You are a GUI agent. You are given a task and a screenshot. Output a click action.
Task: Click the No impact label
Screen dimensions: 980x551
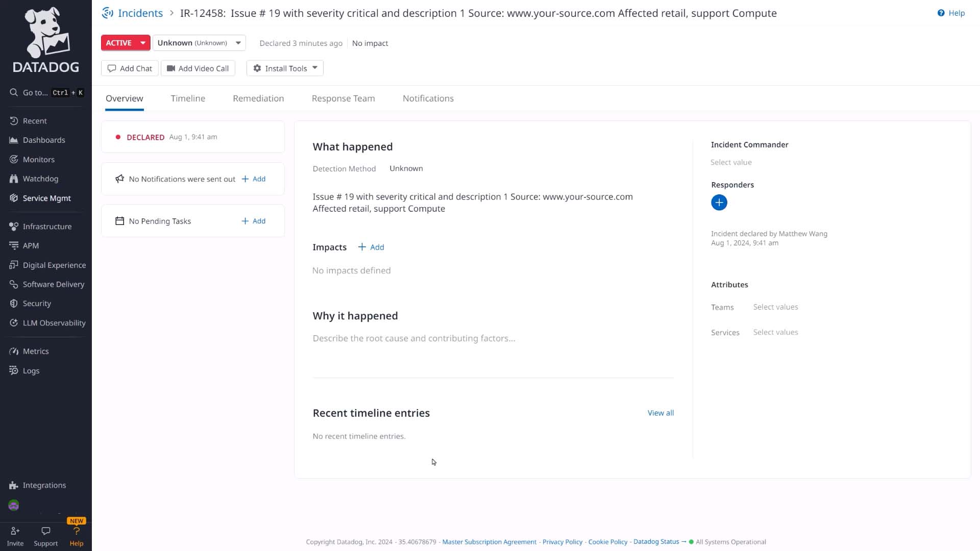[370, 43]
